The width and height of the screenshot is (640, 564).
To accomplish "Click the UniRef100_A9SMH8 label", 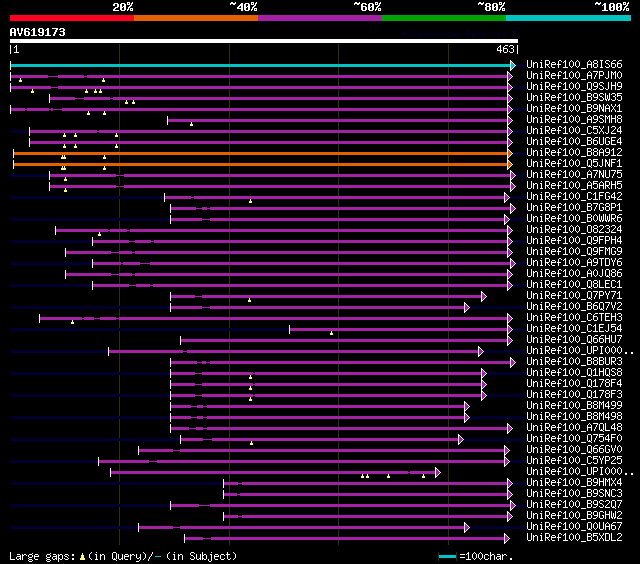I will pos(574,120).
